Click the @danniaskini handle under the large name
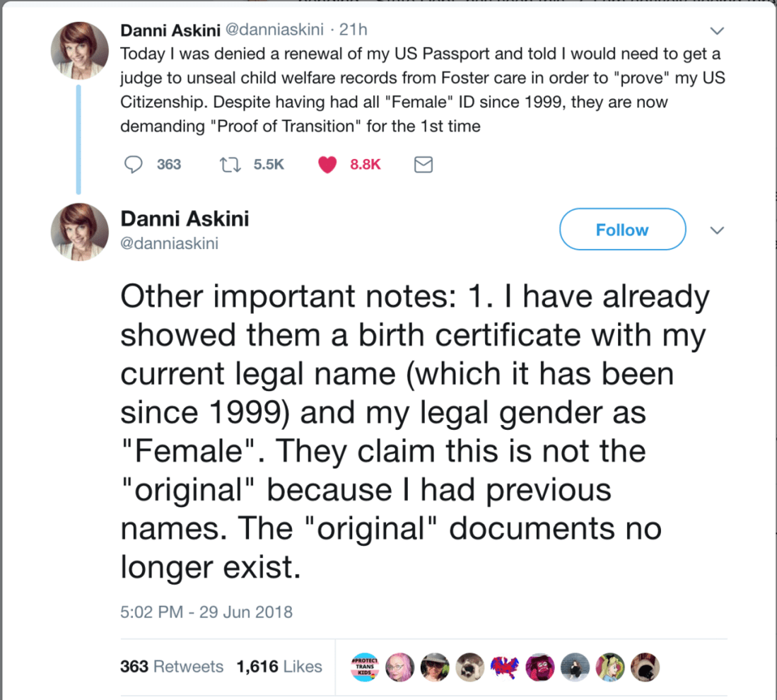 169,244
